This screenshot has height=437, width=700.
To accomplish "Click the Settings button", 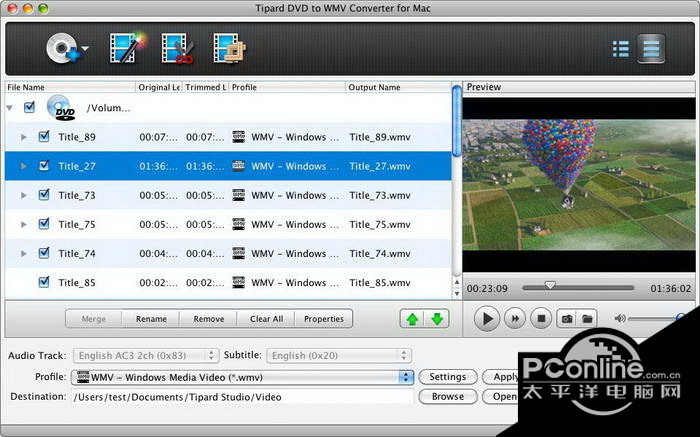I will [x=447, y=377].
